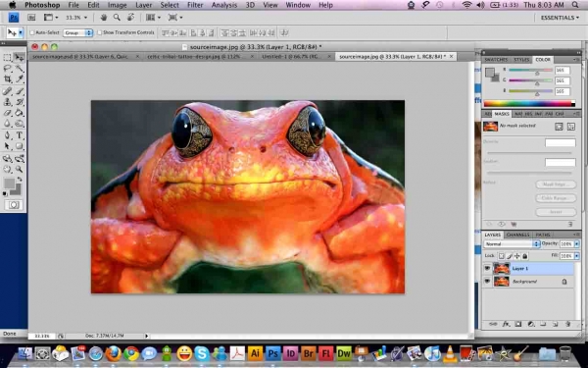Open the Filter menu

(x=195, y=5)
